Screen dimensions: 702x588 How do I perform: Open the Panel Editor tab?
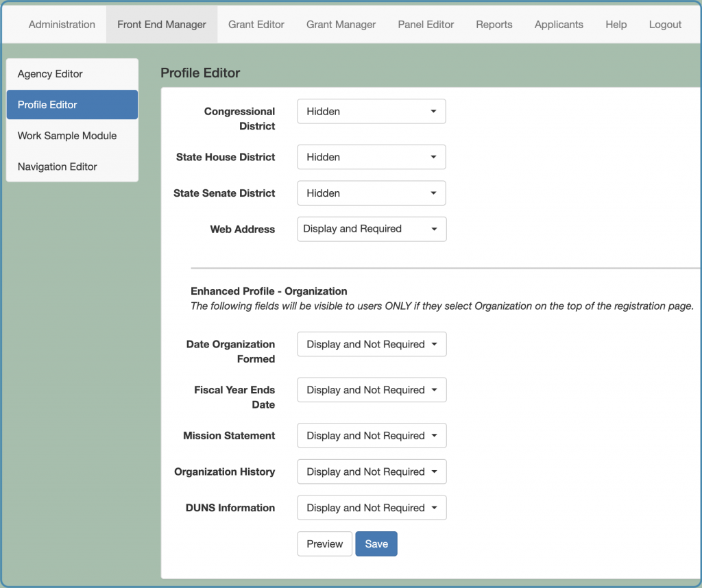pos(425,24)
